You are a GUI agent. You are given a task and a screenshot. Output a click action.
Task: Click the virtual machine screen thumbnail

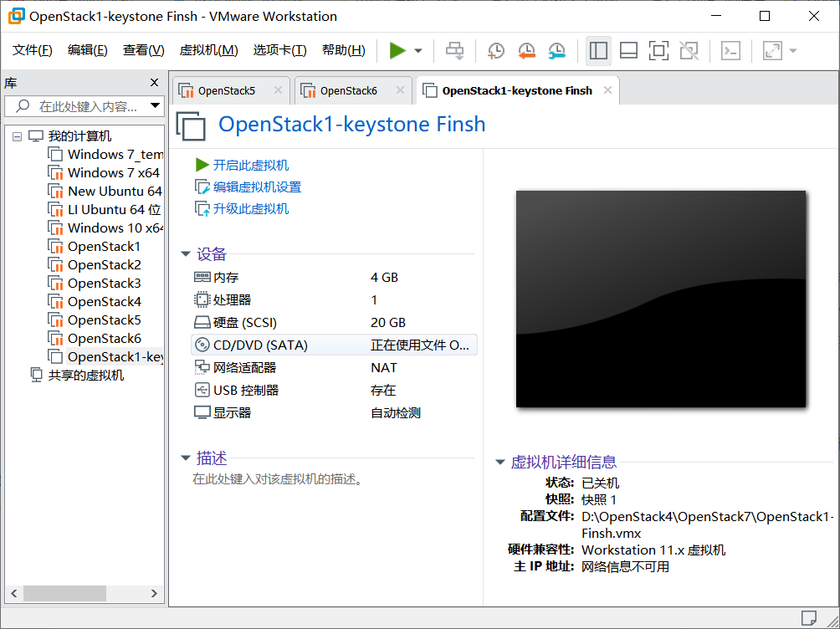660,299
